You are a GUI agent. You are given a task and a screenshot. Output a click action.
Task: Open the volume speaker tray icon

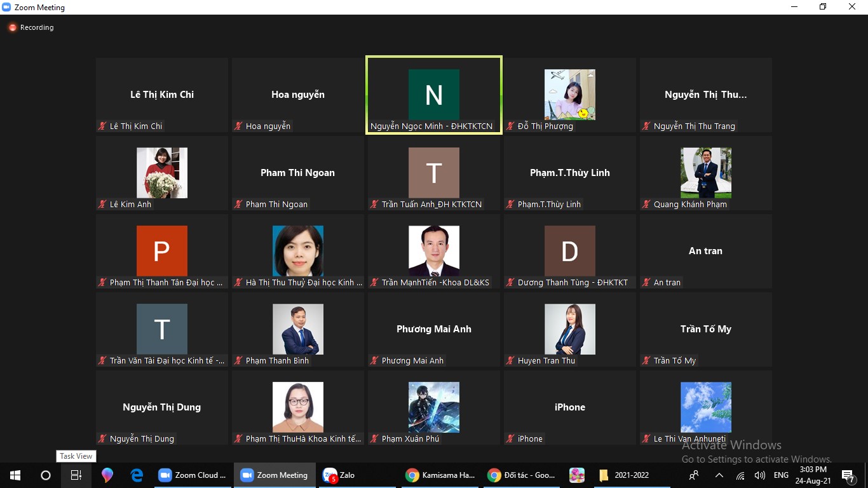(x=759, y=475)
